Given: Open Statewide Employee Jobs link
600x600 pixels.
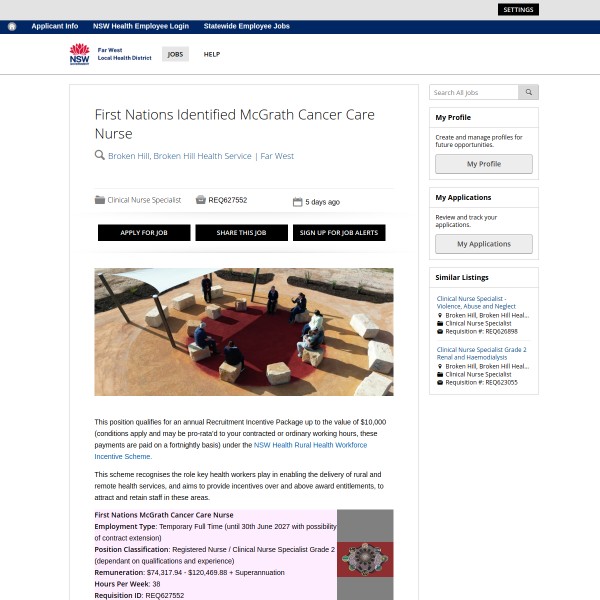Looking at the screenshot, I should (x=246, y=26).
